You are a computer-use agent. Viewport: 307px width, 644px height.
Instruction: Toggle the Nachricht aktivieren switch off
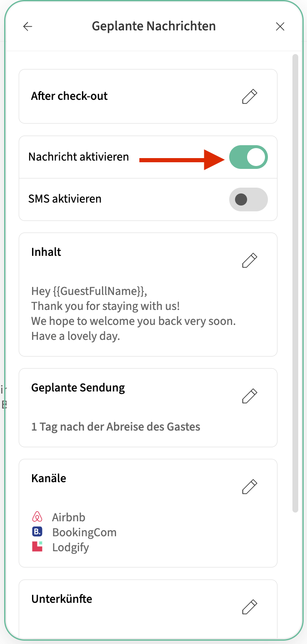tap(248, 157)
